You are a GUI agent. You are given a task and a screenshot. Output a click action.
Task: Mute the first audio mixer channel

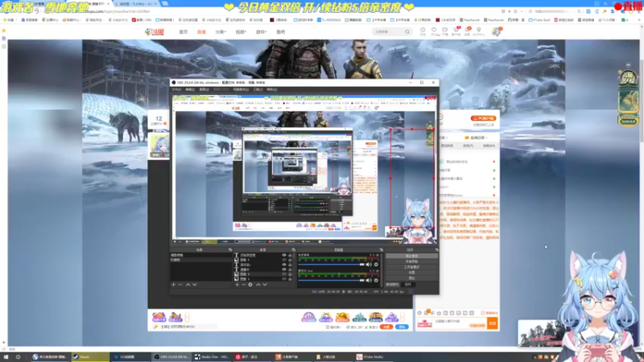click(x=369, y=265)
